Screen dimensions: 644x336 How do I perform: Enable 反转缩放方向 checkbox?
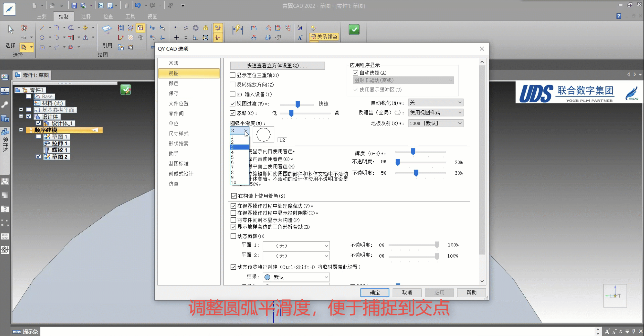pyautogui.click(x=233, y=84)
